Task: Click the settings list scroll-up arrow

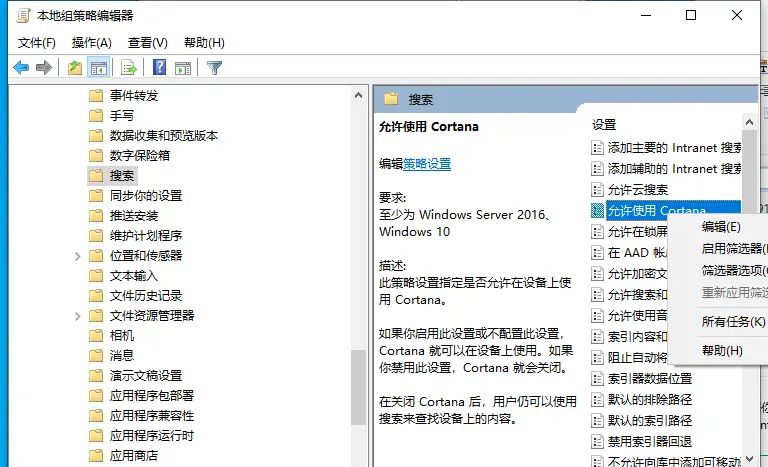Action: [749, 122]
